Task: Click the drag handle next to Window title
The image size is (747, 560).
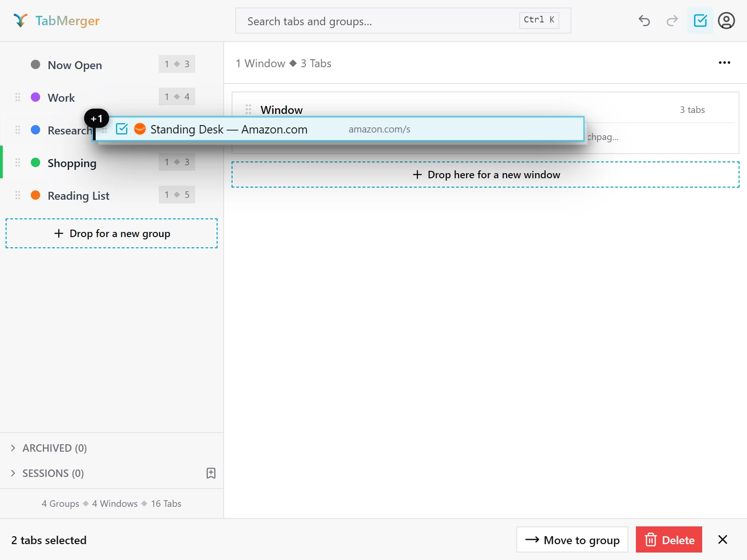Action: click(248, 110)
